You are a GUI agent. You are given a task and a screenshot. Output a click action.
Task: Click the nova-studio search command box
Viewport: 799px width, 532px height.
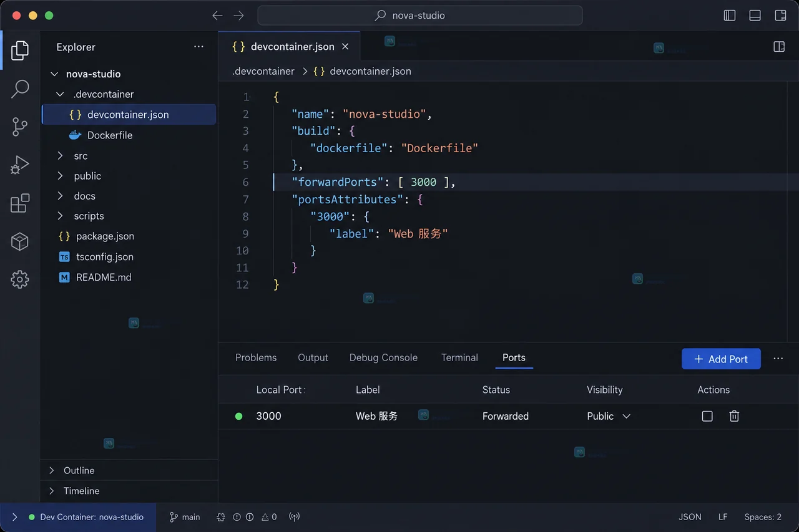click(420, 16)
